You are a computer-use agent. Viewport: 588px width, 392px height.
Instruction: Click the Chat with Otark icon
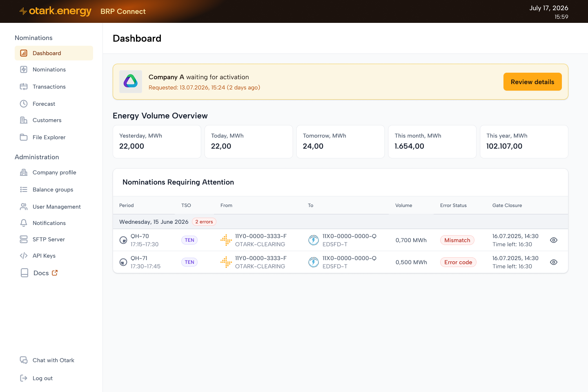pyautogui.click(x=24, y=360)
